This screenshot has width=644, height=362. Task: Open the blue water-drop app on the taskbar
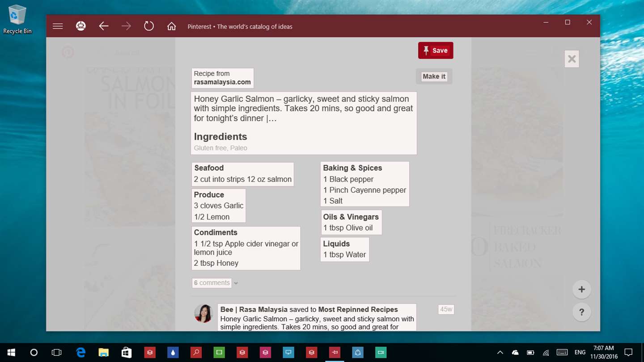point(173,353)
